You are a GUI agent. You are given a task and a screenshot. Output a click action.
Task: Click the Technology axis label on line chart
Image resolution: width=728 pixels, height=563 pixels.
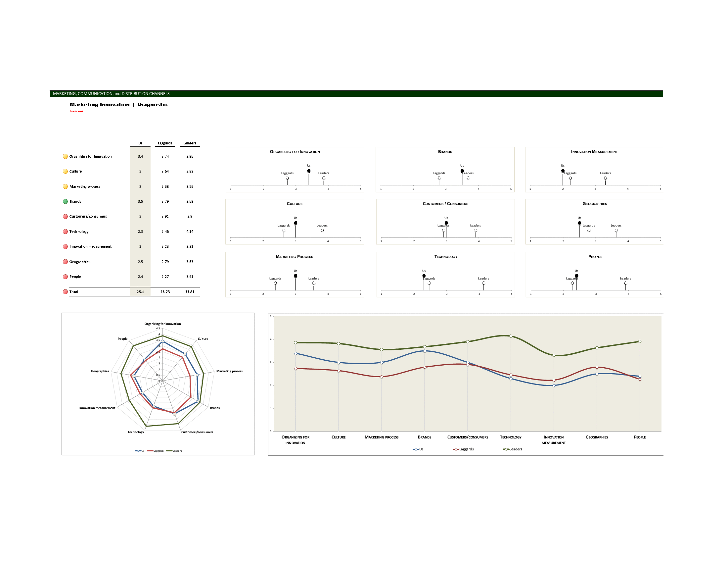coord(511,437)
